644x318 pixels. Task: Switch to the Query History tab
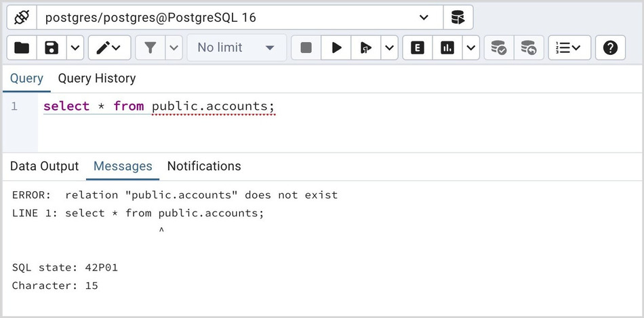[97, 79]
